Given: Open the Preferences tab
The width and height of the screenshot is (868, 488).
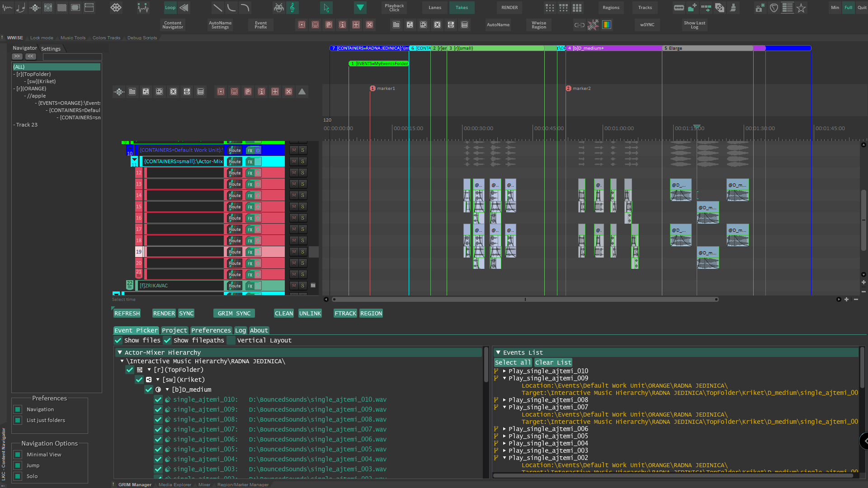Looking at the screenshot, I should 211,330.
